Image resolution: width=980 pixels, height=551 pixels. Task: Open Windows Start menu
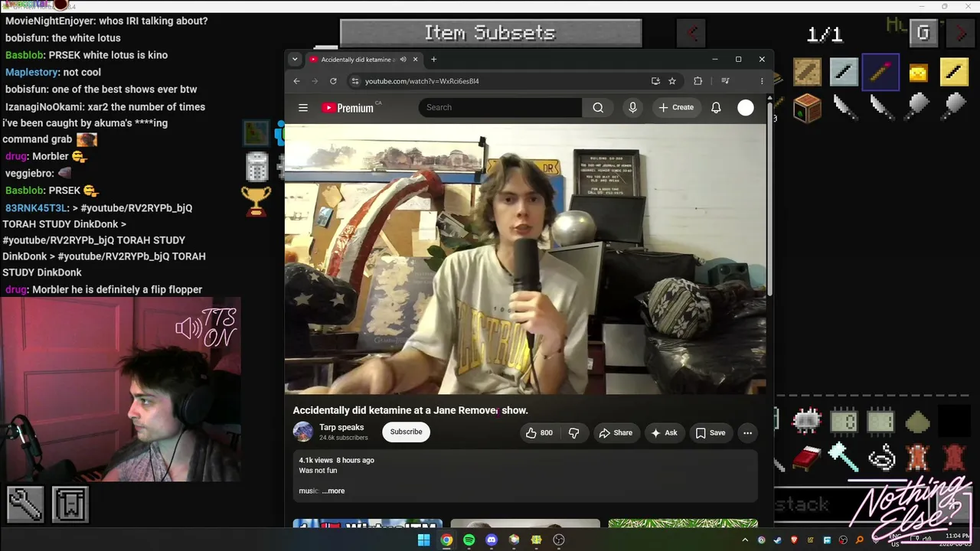point(423,540)
